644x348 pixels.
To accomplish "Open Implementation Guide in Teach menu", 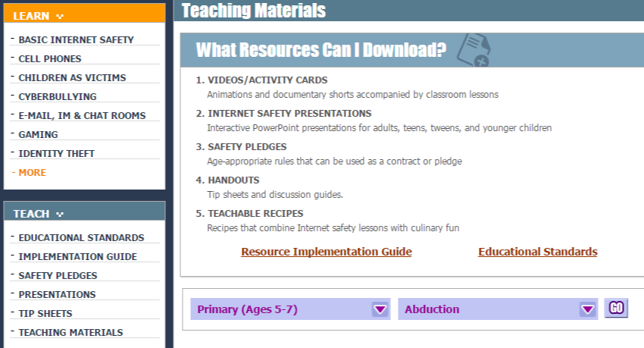I will (77, 256).
